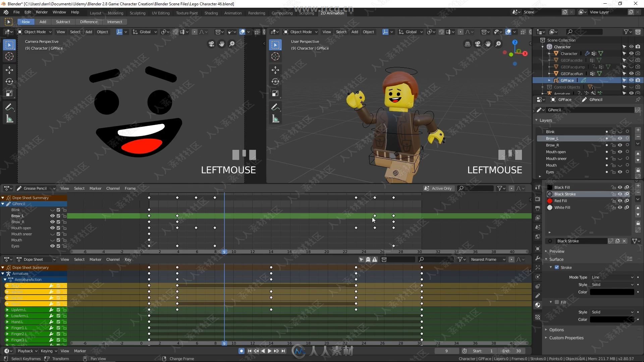This screenshot has height=362, width=644.
Task: Toggle UpArm.L channel checkbox in dope sheet
Action: (x=58, y=310)
